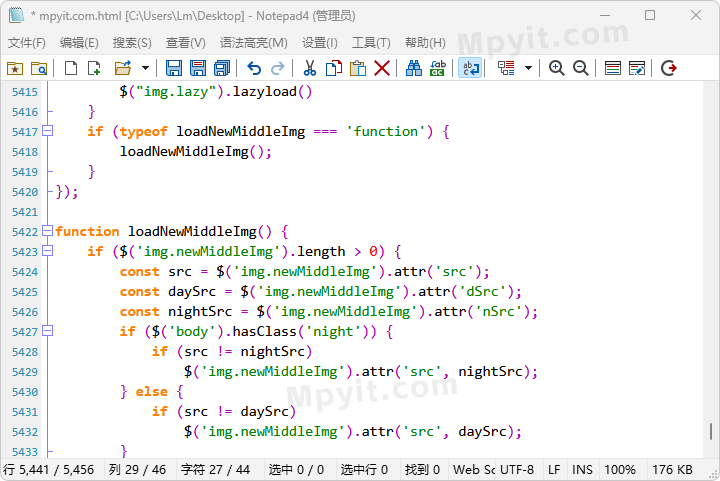720x481 pixels.
Task: Toggle the word wrap button
Action: [470, 68]
